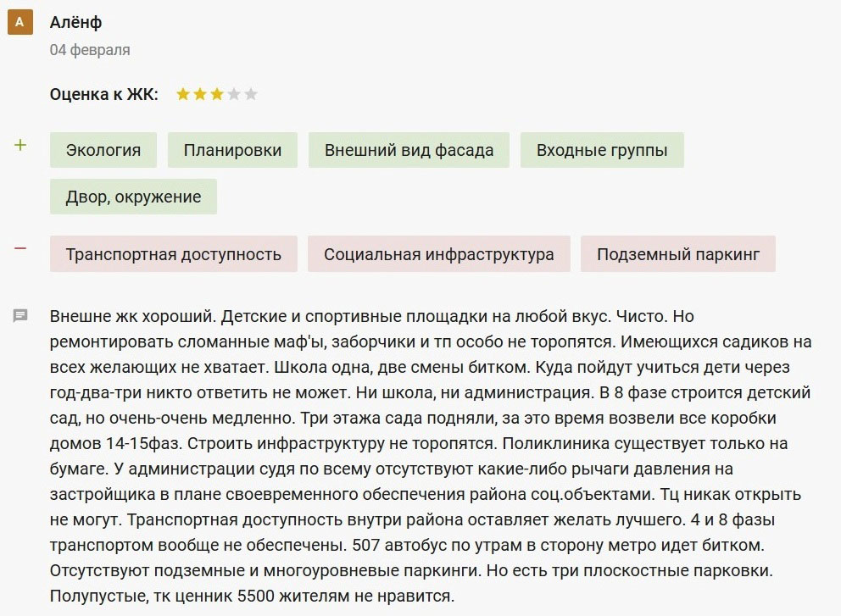The width and height of the screenshot is (841, 616).
Task: Click the 04 февраля review date
Action: (x=90, y=50)
